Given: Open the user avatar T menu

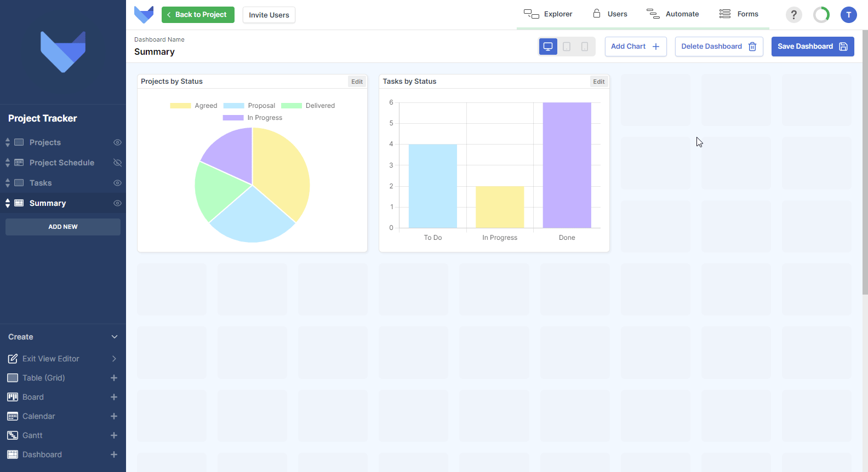Looking at the screenshot, I should click(848, 15).
